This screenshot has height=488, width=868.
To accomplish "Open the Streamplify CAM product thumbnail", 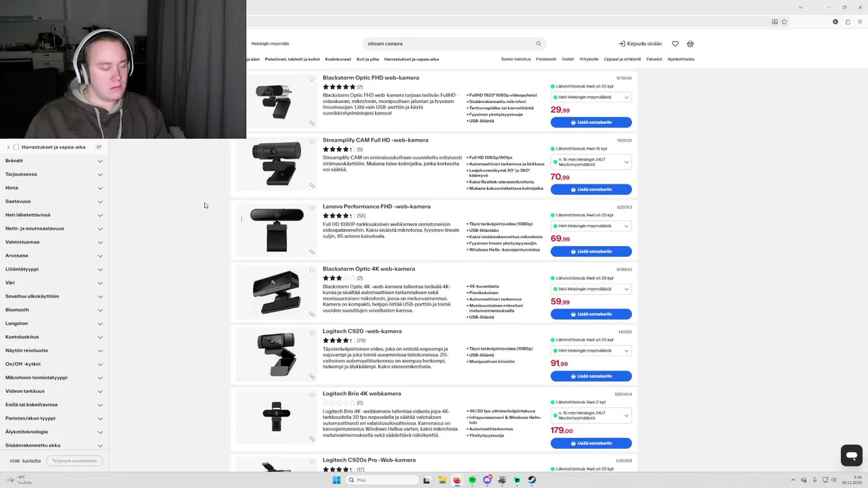I will pos(276,163).
